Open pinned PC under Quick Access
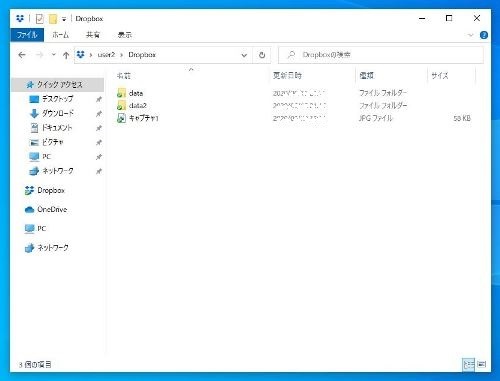Image resolution: width=500 pixels, height=381 pixels. [x=46, y=157]
